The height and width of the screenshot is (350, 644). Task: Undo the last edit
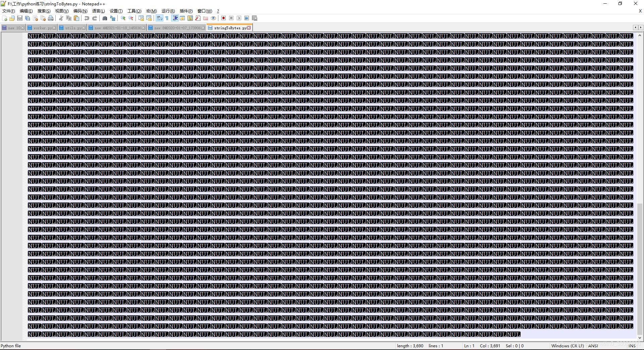pos(87,18)
